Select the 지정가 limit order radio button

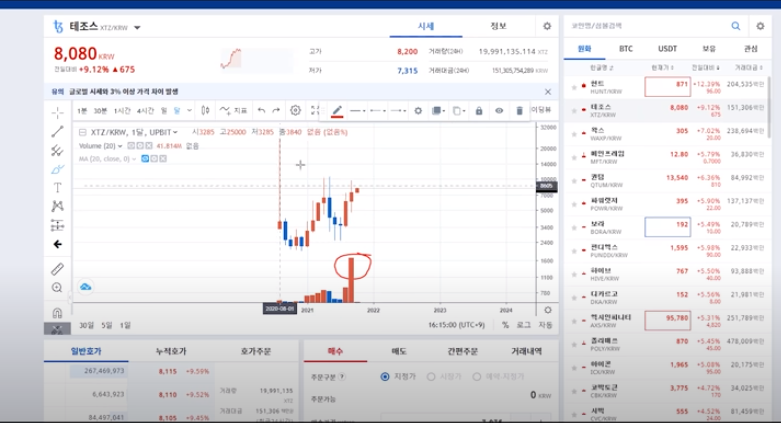(x=385, y=377)
